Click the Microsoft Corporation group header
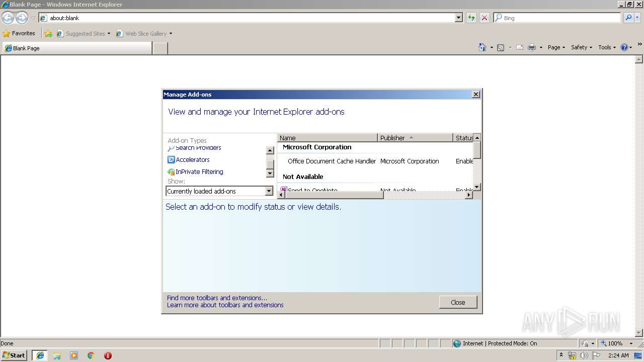 317,147
